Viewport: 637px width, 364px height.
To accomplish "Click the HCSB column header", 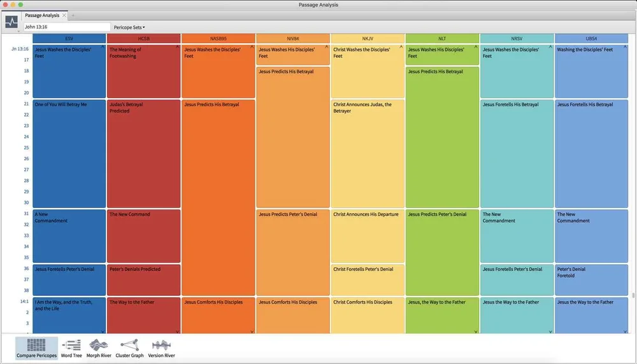I will 144,39.
